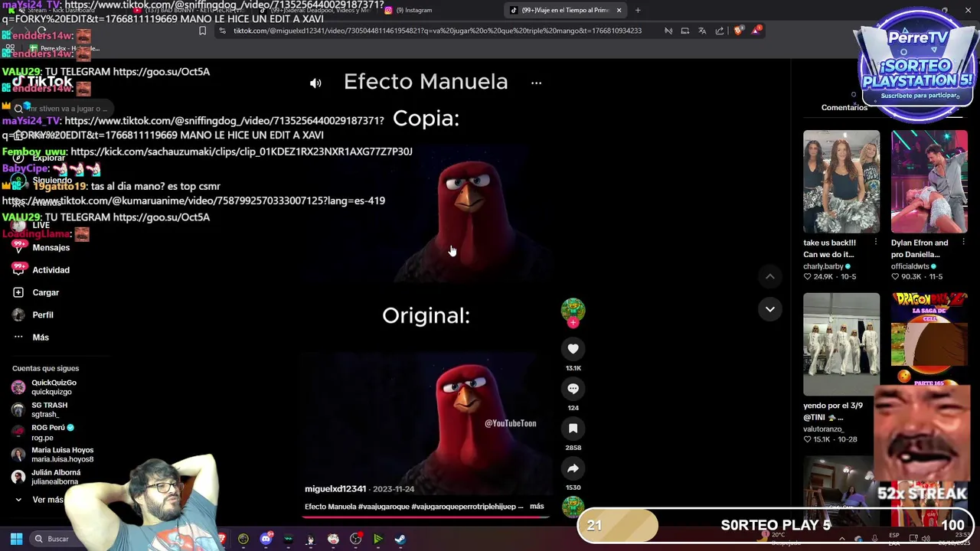
Task: Save video with bookmark icon showing 2858
Action: (573, 429)
